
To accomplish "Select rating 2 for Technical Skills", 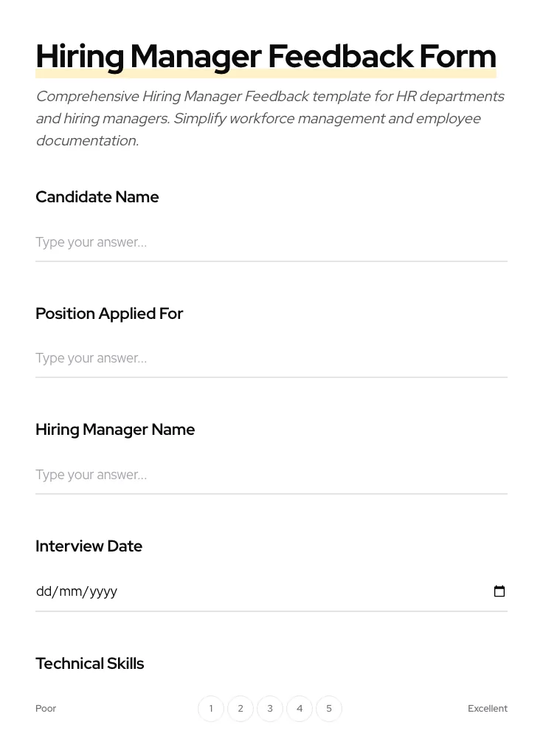I will click(x=241, y=708).
